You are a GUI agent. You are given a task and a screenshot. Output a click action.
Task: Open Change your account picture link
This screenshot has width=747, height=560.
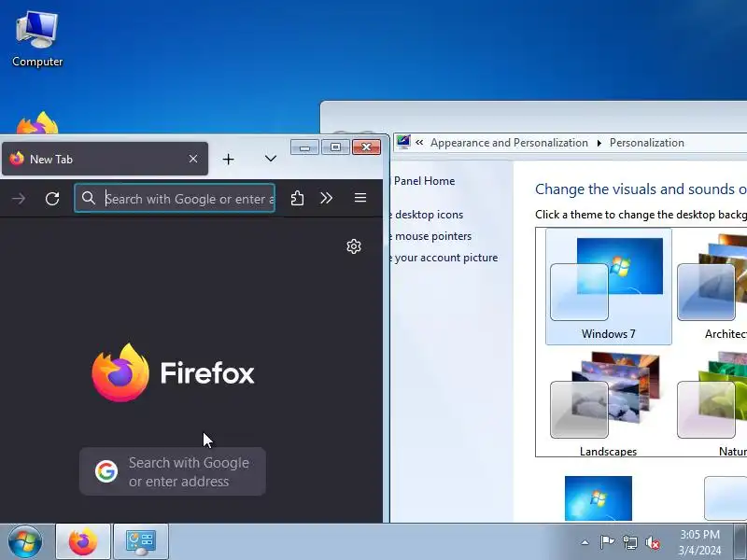444,258
